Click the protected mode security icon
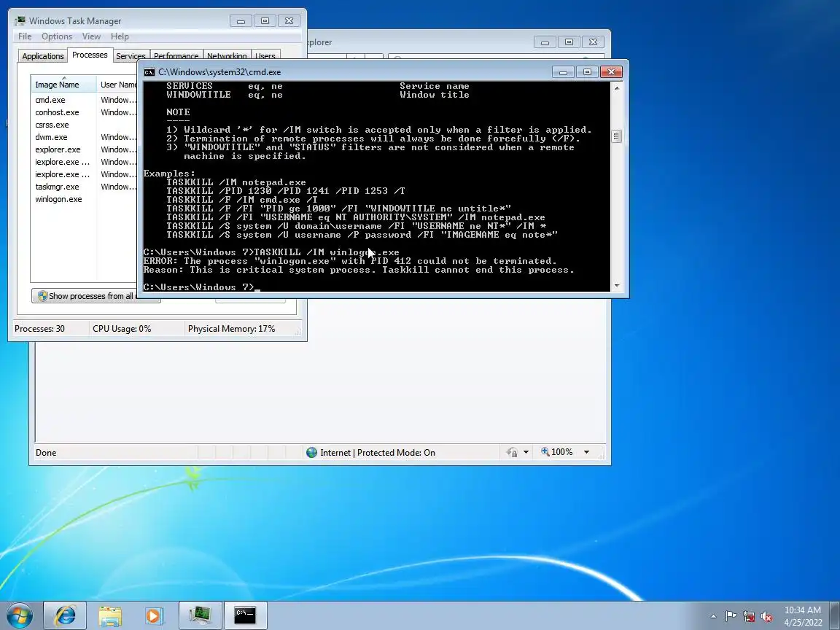 512,453
